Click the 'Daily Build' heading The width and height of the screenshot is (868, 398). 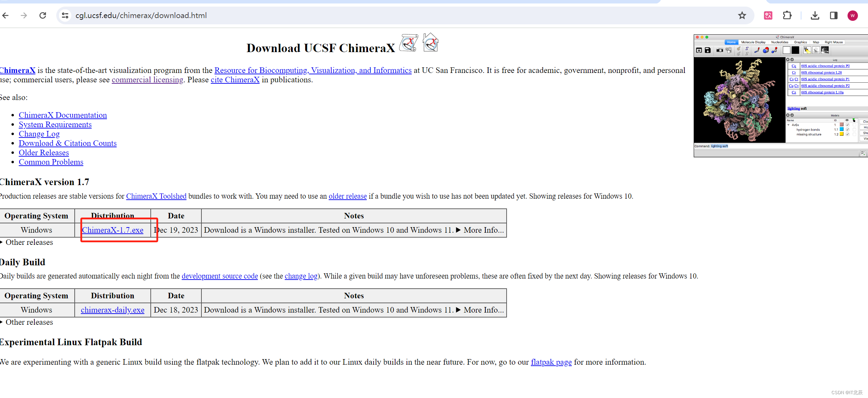pos(23,262)
